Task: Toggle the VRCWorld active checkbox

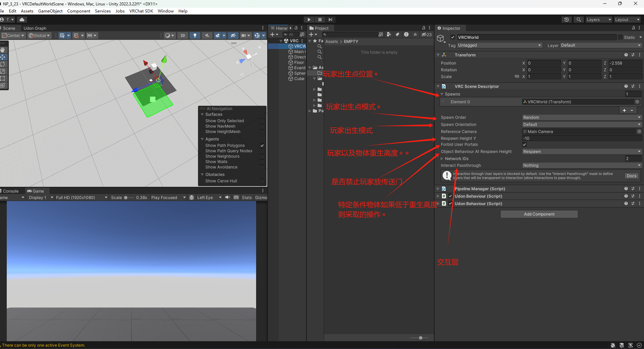Action: point(453,37)
